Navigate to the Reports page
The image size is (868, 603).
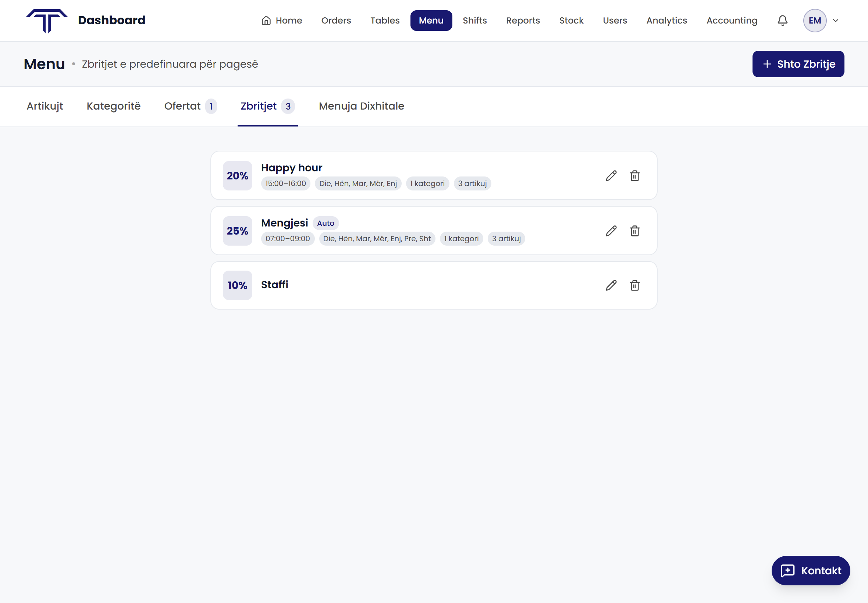pyautogui.click(x=523, y=20)
